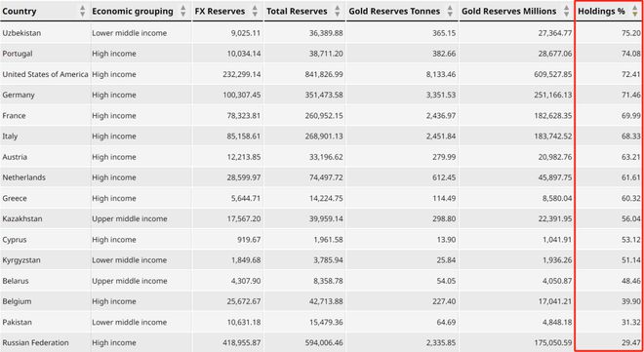Click Gold Reserves Millions sort arrows
The width and height of the screenshot is (644, 352).
coord(566,11)
